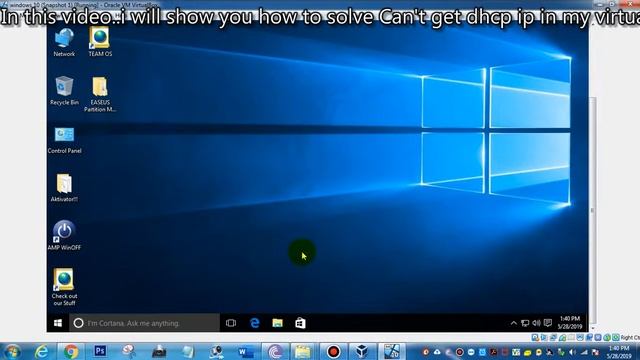Open Snipping Tool from host taskbar
The height and width of the screenshot is (360, 640).
[129, 351]
